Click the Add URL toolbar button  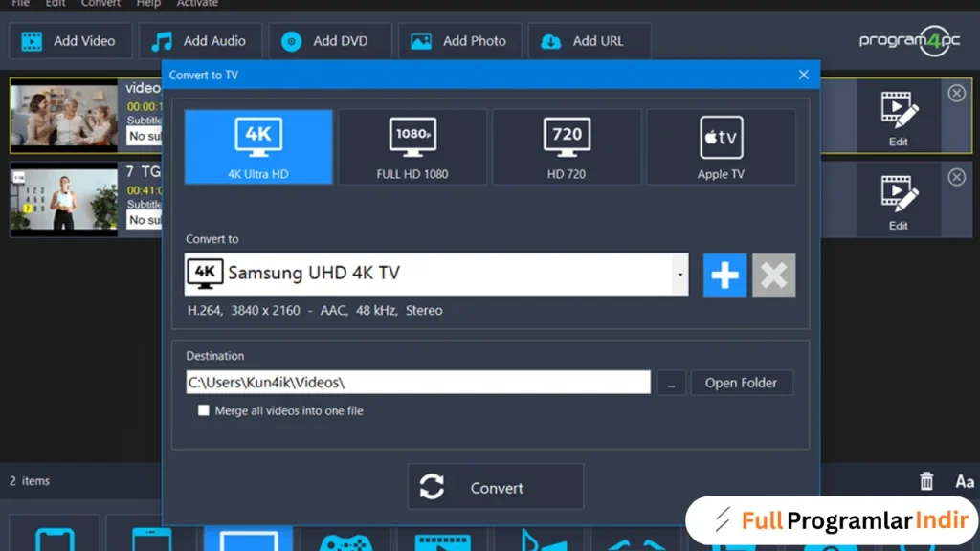[590, 41]
